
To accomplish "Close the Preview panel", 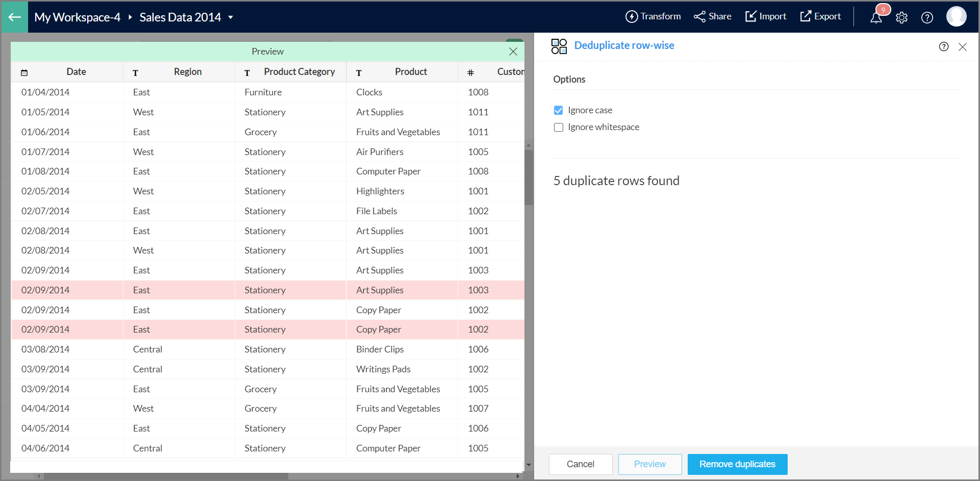I will pos(513,52).
